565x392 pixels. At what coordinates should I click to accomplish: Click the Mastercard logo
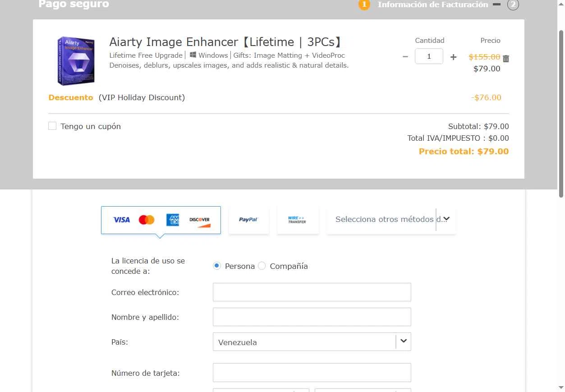tap(147, 220)
